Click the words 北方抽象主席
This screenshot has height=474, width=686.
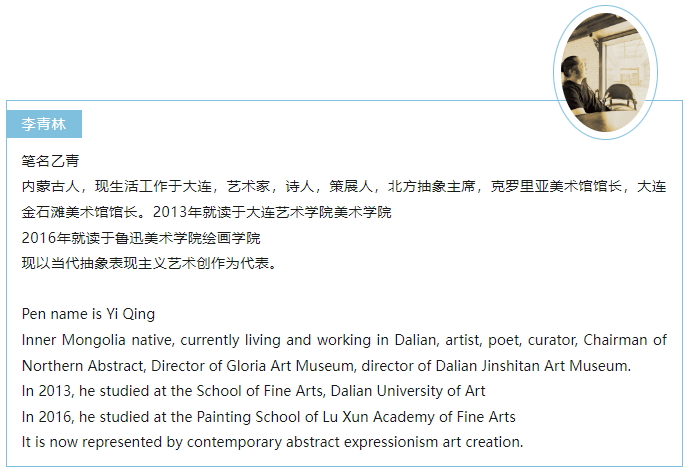click(x=431, y=186)
